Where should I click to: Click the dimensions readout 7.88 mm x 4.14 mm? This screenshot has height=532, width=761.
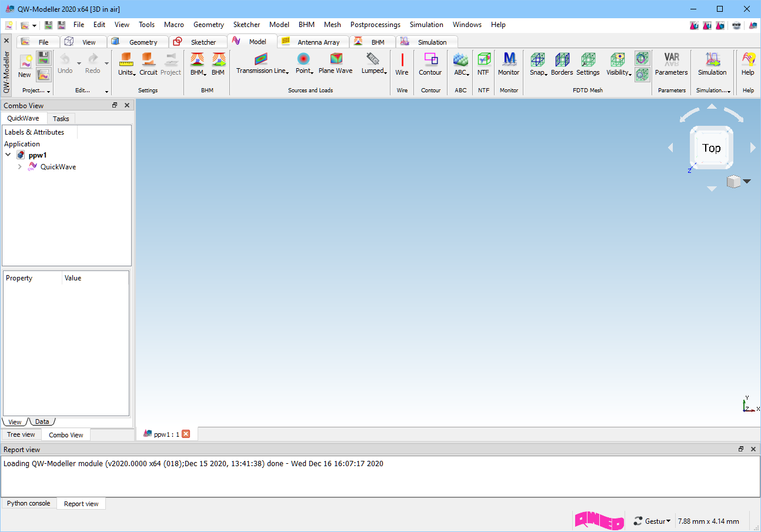point(708,521)
